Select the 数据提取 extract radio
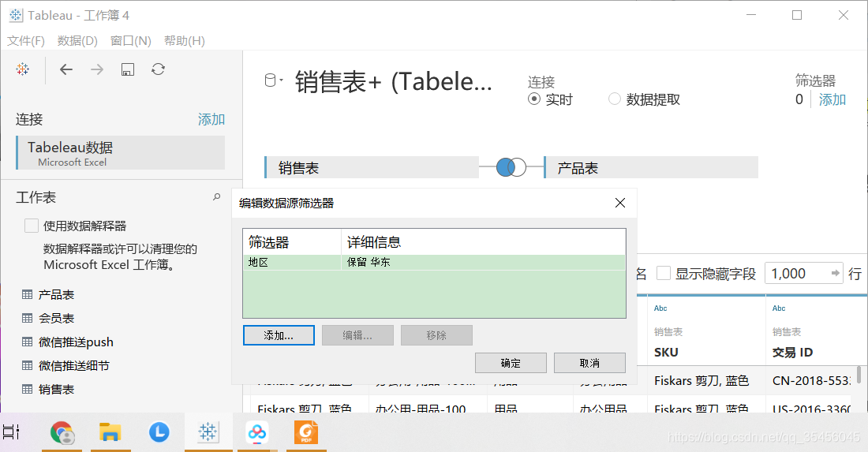This screenshot has width=868, height=452. point(615,99)
